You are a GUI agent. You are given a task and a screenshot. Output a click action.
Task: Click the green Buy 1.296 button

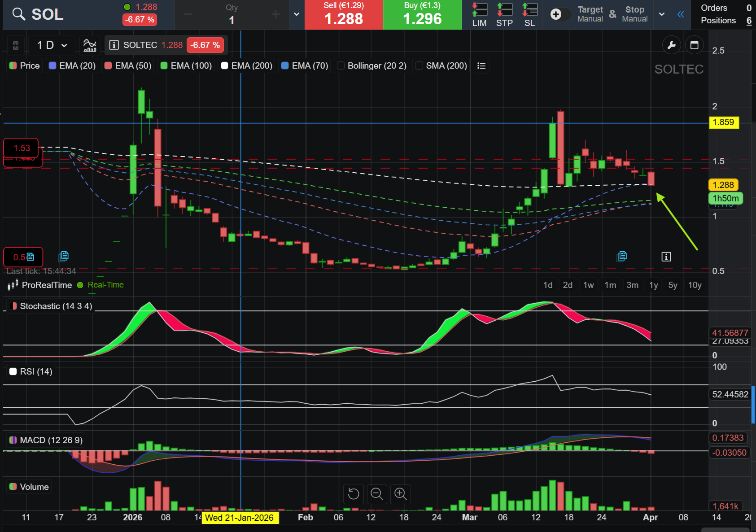tap(422, 15)
